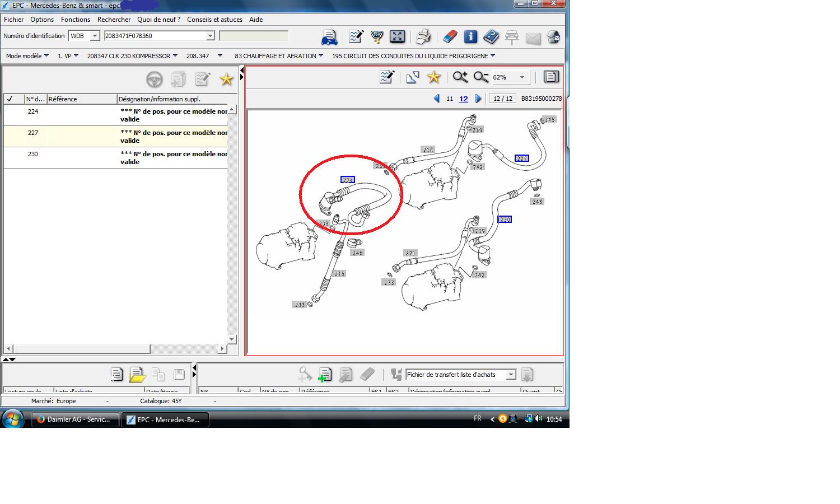Screen dimensions: 840x504
Task: Open Fichier de transfert liste d'achats dropdown
Action: click(x=511, y=375)
